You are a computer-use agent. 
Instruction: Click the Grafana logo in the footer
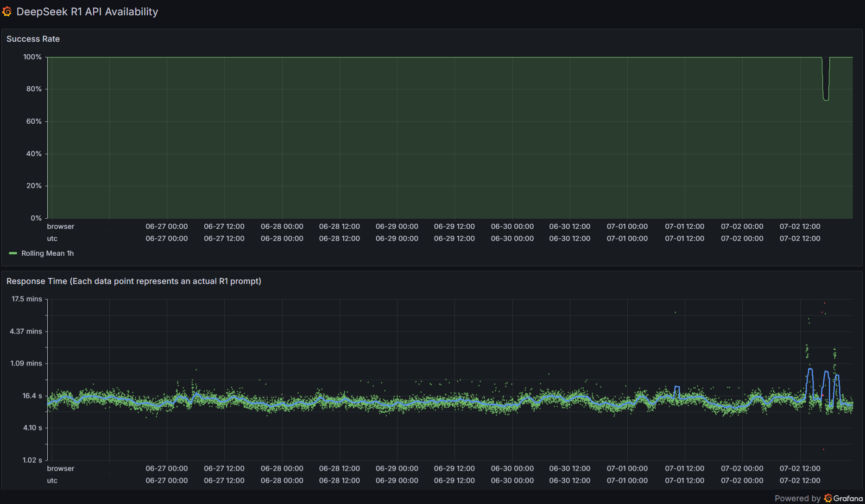coord(828,498)
